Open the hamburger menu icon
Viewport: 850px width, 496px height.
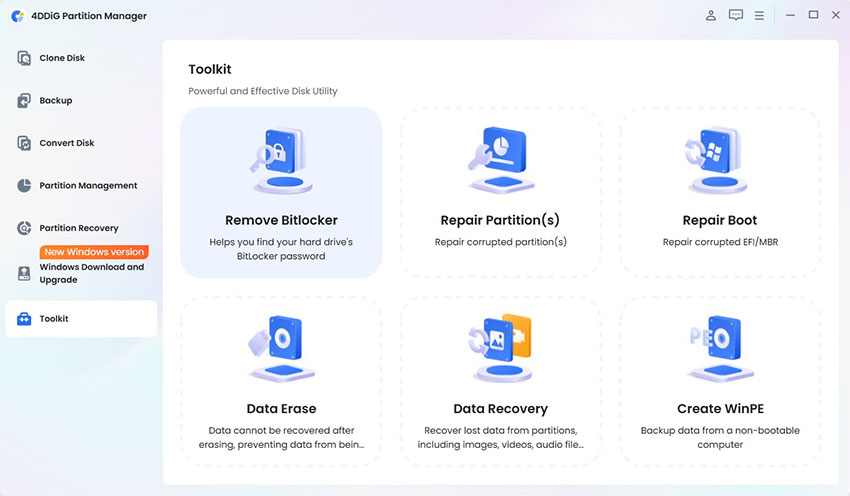pyautogui.click(x=759, y=16)
